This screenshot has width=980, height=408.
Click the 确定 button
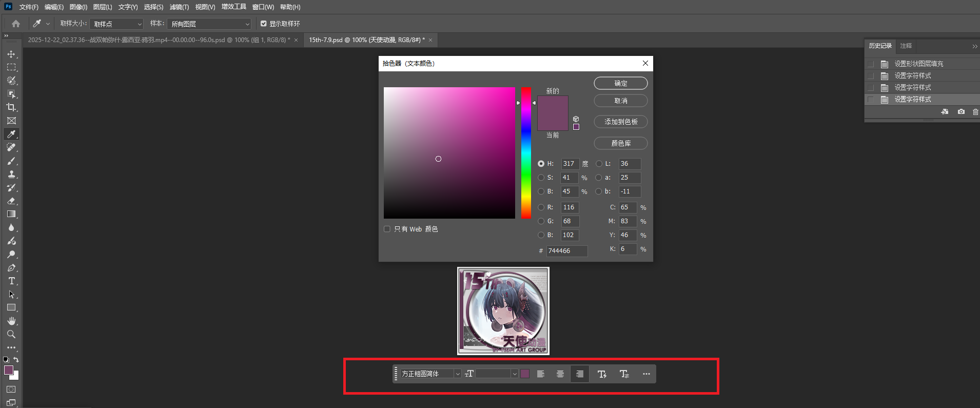coord(620,83)
